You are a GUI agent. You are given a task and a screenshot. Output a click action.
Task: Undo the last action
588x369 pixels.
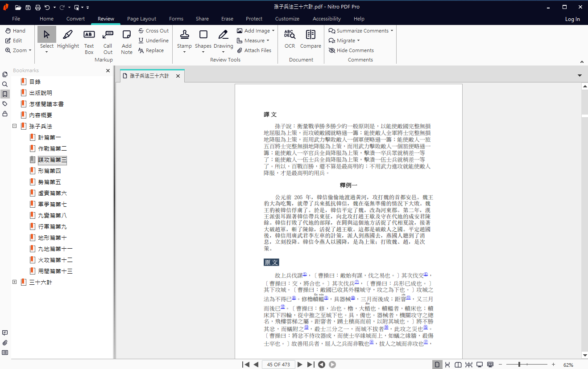[47, 7]
